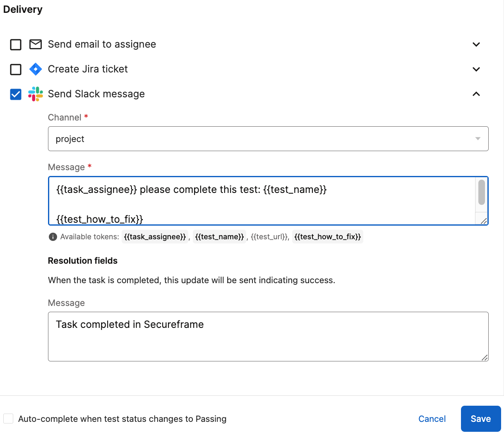Open the Channel dropdown showing project
Screen dimensions: 504x438
coord(268,139)
